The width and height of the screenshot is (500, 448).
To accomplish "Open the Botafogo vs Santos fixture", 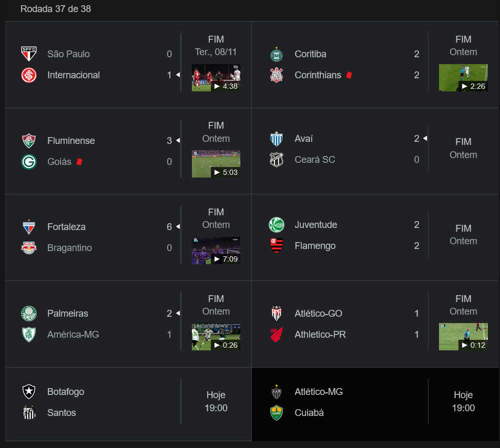I will coord(128,404).
